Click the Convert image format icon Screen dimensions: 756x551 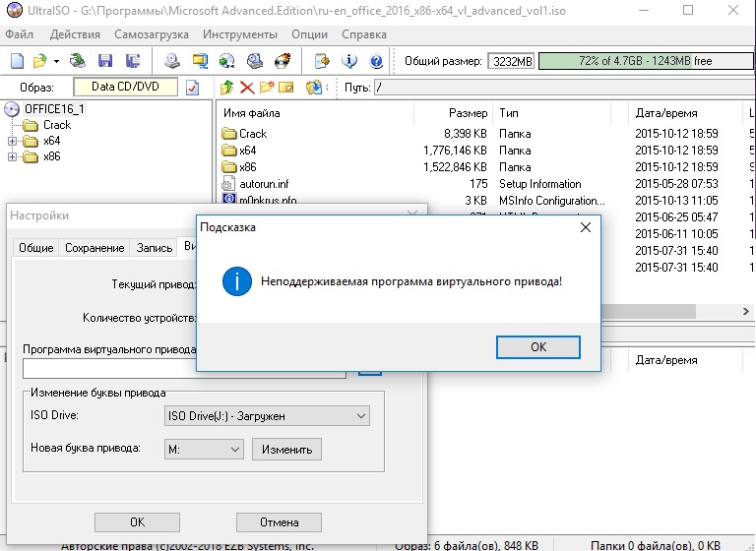tap(200, 61)
